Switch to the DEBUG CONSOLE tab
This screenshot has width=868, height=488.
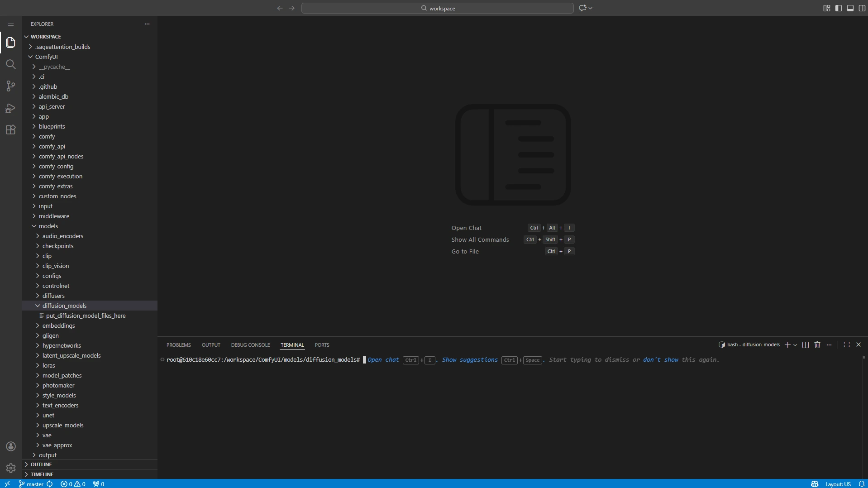point(250,345)
